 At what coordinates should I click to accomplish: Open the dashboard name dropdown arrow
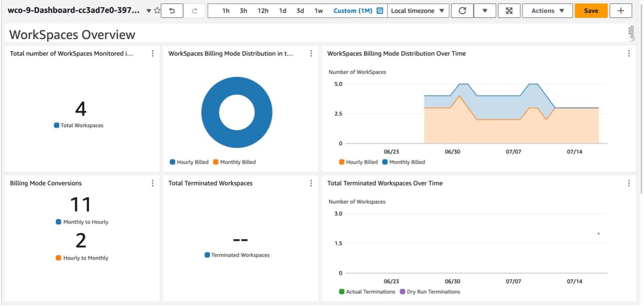pyautogui.click(x=149, y=11)
